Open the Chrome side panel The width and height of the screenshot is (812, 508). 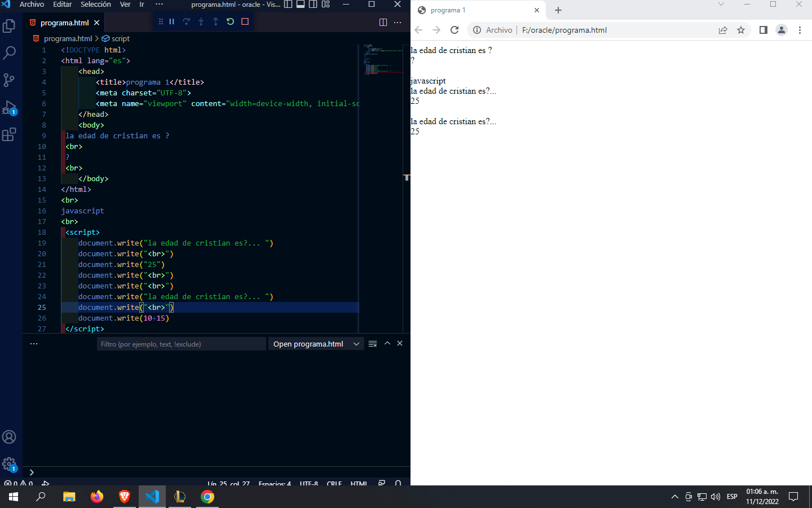[x=764, y=30]
